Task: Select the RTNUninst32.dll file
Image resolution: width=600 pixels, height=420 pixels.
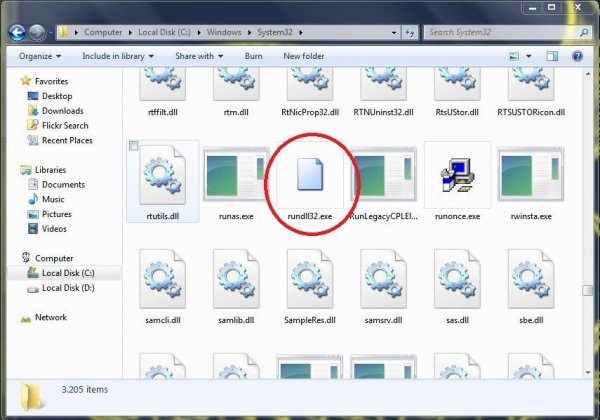Action: pyautogui.click(x=383, y=92)
